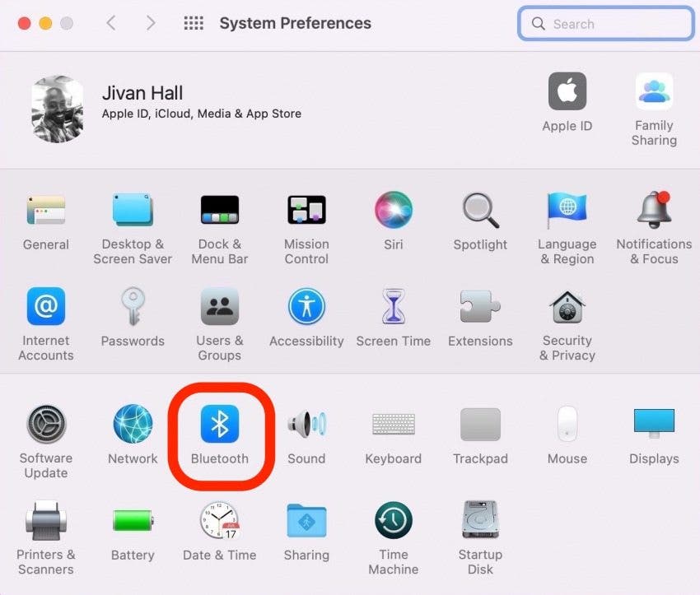Open Notifications & Focus settings
This screenshot has width=700, height=595.
[x=654, y=210]
